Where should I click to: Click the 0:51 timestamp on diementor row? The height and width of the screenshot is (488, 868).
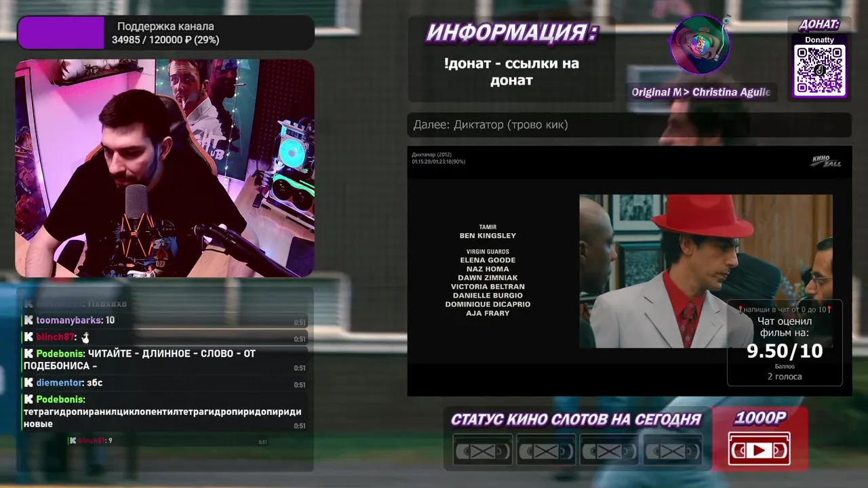point(300,385)
